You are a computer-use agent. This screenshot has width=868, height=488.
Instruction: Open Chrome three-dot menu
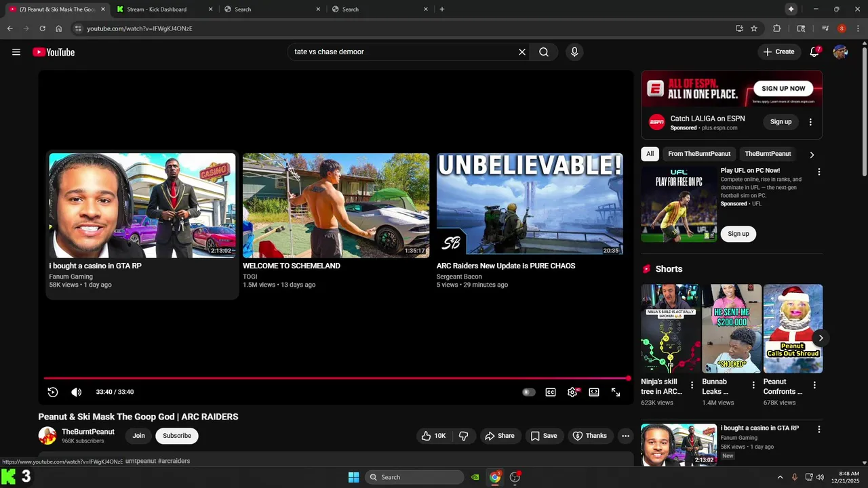tap(858, 28)
